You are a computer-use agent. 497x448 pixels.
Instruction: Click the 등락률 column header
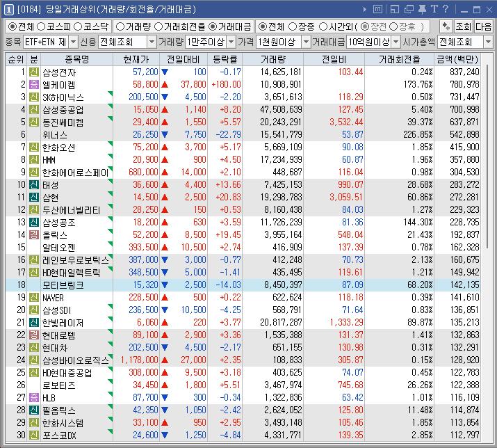point(225,59)
